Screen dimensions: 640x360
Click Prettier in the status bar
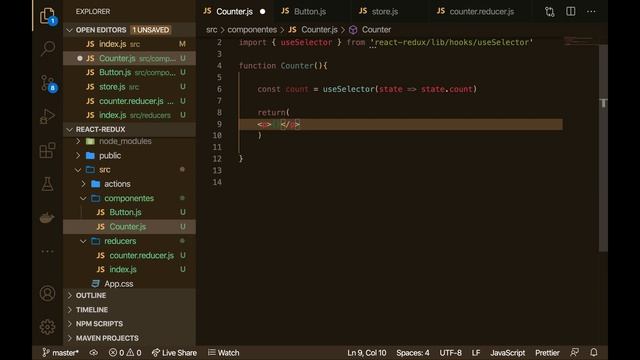pos(547,353)
